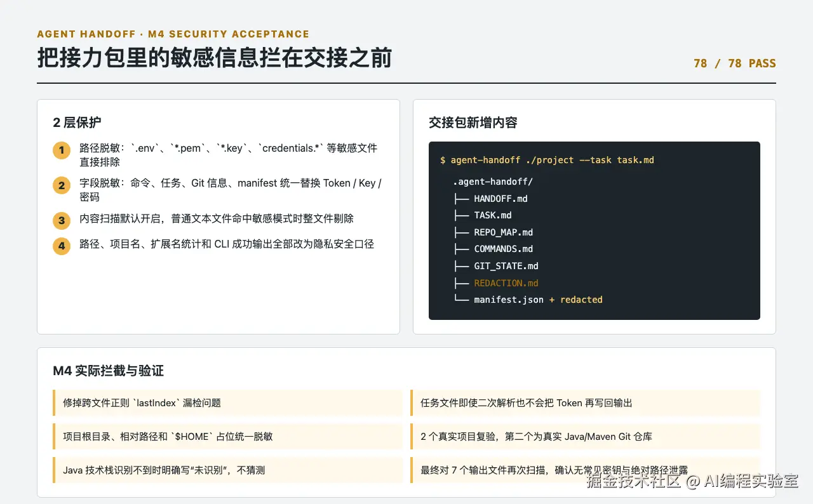Image resolution: width=813 pixels, height=504 pixels.
Task: Click the 任务文件即使二次解析 item
Action: click(585, 402)
